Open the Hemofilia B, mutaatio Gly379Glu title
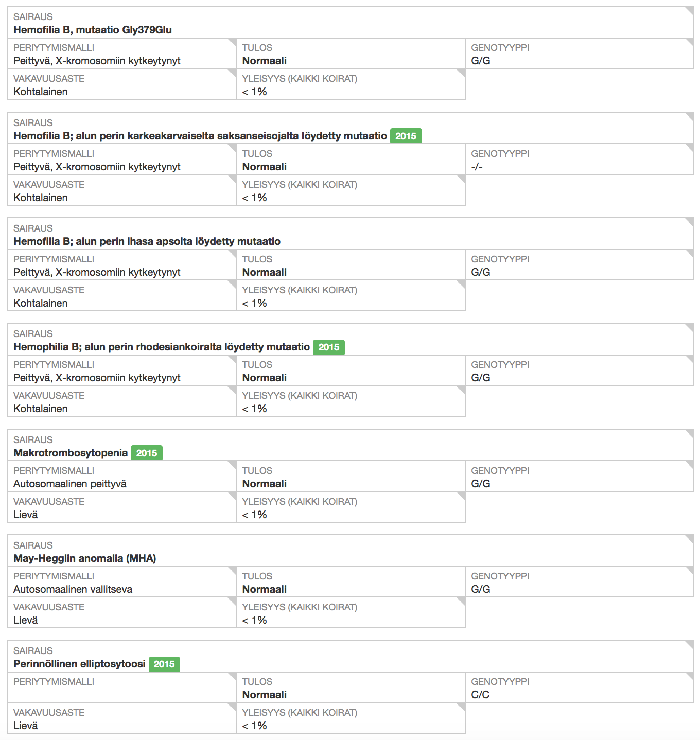Viewport: 700px width, 740px height. (93, 30)
